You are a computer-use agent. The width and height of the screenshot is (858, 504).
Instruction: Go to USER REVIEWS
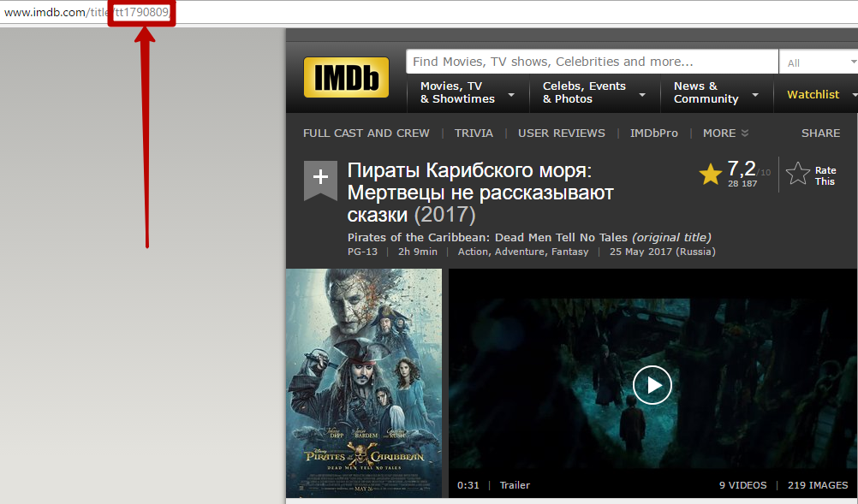tap(562, 133)
